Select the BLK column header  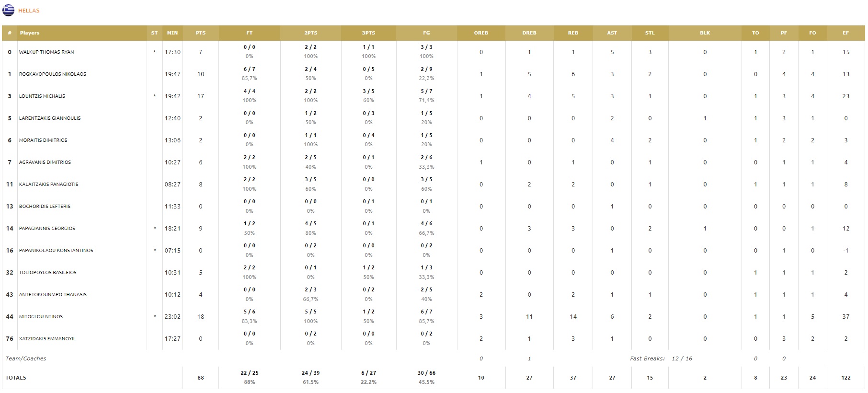[x=705, y=33]
